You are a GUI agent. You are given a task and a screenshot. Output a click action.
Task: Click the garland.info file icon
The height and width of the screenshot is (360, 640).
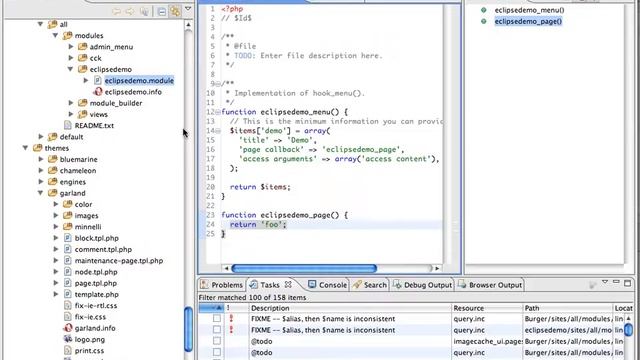coord(68,328)
